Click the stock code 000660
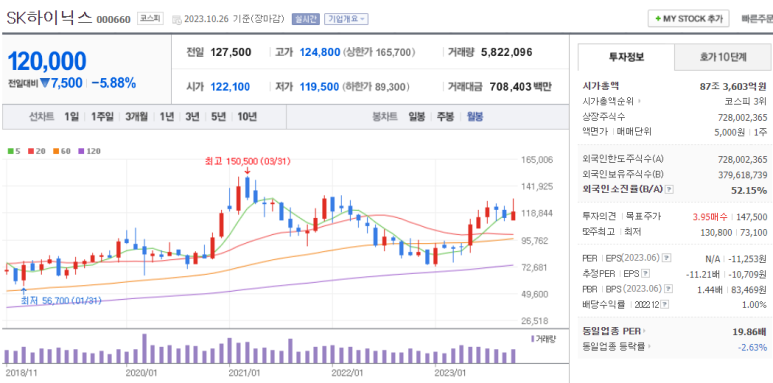The image size is (773, 383). point(113,20)
